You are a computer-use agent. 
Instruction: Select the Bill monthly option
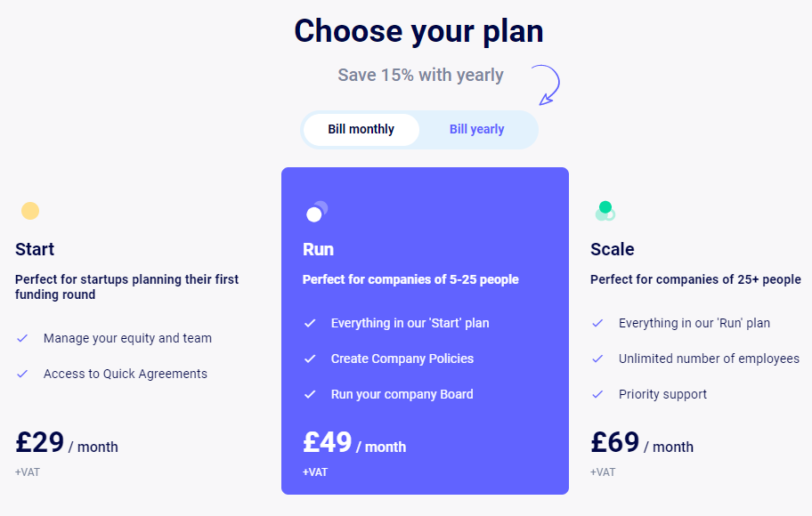coord(361,130)
